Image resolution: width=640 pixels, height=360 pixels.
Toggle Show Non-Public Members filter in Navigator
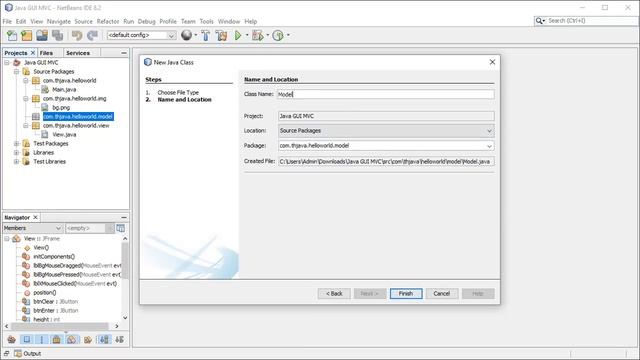click(x=57, y=340)
